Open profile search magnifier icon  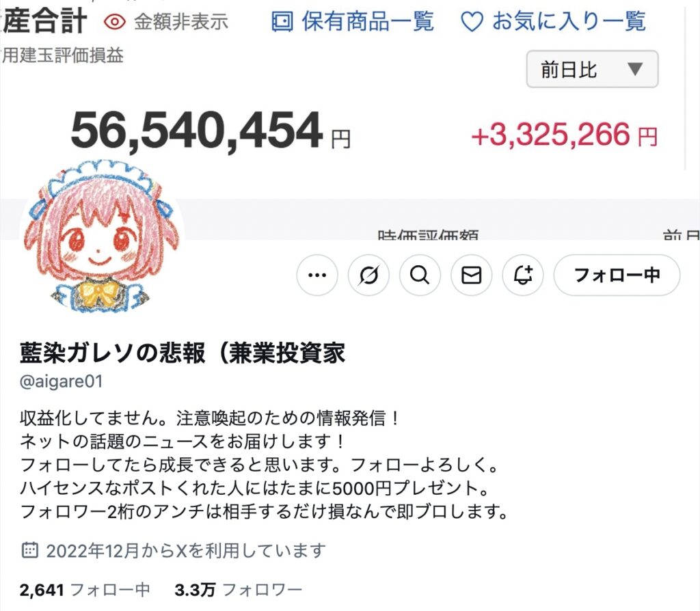click(x=420, y=275)
